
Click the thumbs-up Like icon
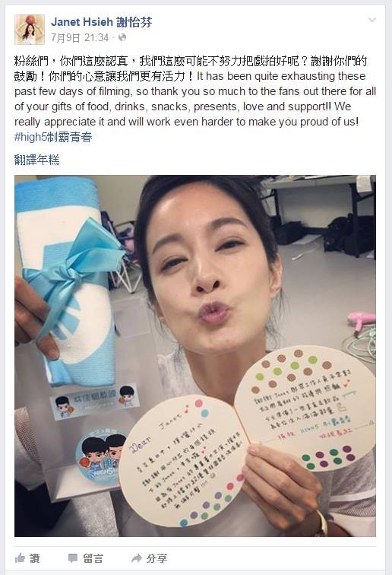pos(20,558)
